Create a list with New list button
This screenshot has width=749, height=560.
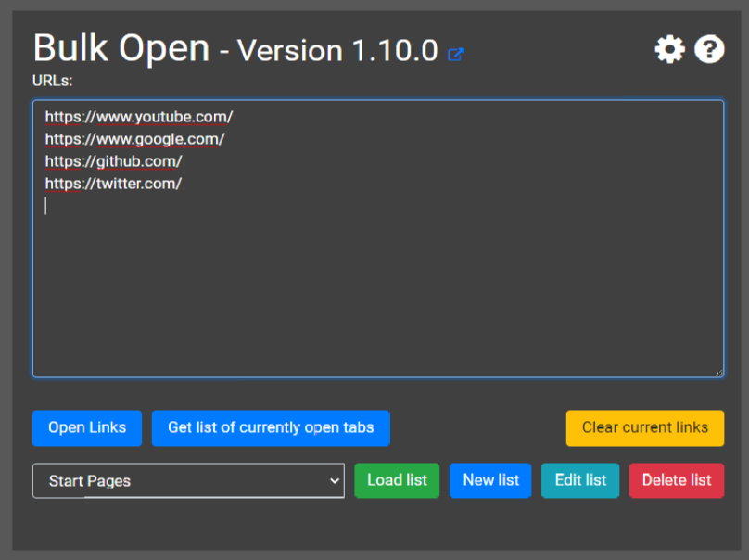pyautogui.click(x=490, y=480)
